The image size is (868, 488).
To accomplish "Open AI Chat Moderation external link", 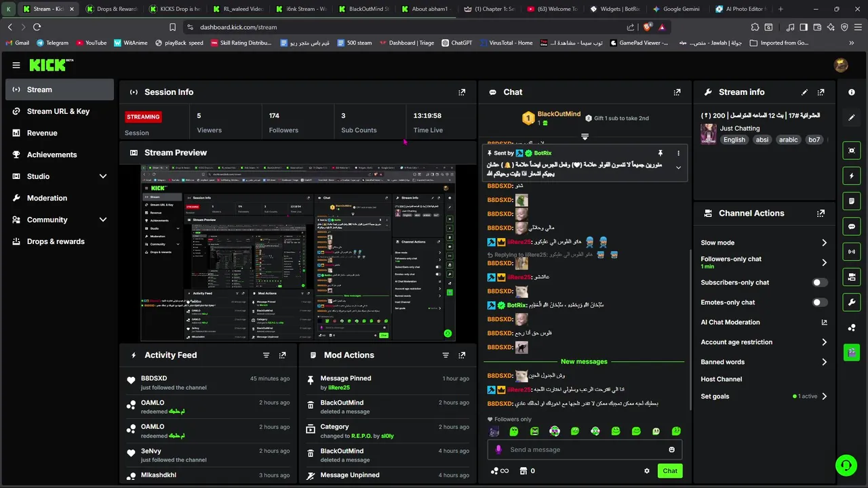I will click(x=824, y=323).
